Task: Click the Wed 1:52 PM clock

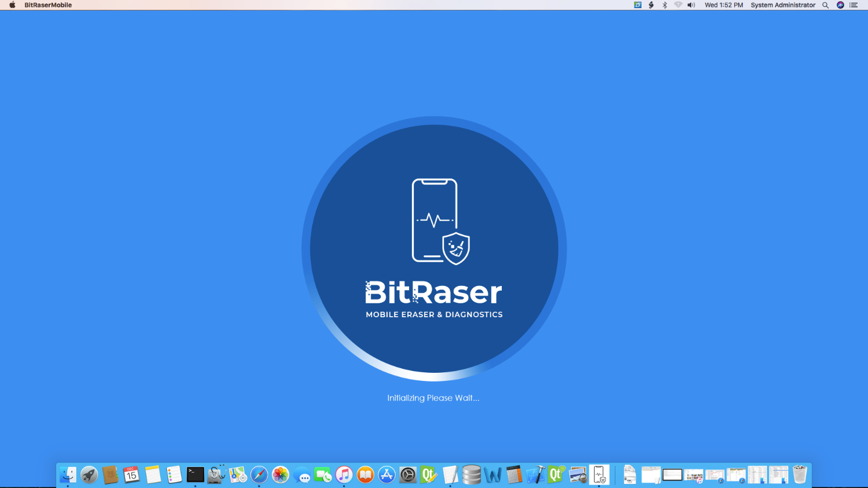Action: pyautogui.click(x=724, y=5)
